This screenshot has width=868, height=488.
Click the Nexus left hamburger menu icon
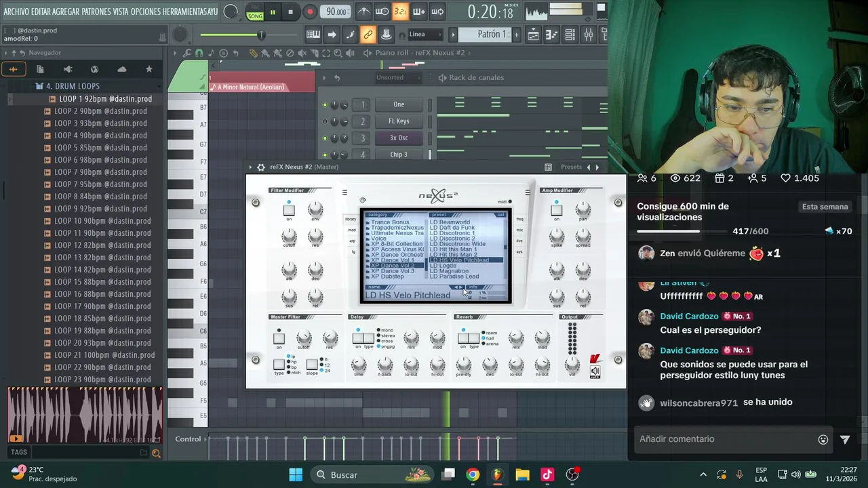[344, 192]
